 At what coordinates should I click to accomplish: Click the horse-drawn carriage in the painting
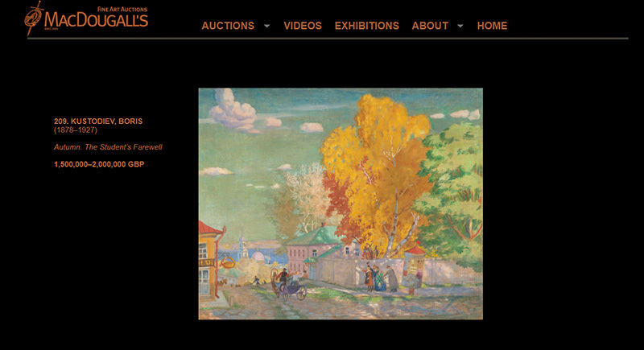click(x=290, y=286)
